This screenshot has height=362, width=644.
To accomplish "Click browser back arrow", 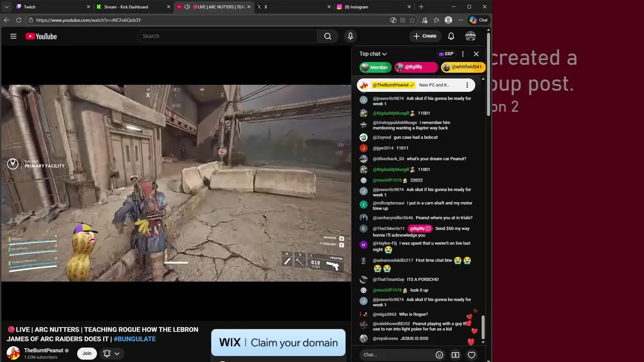I will click(x=7, y=20).
